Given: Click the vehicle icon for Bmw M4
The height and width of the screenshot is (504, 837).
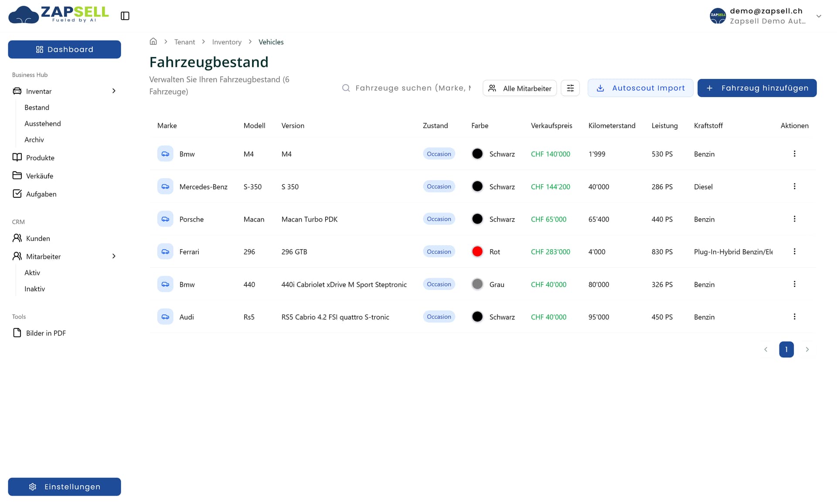Looking at the screenshot, I should coord(165,154).
